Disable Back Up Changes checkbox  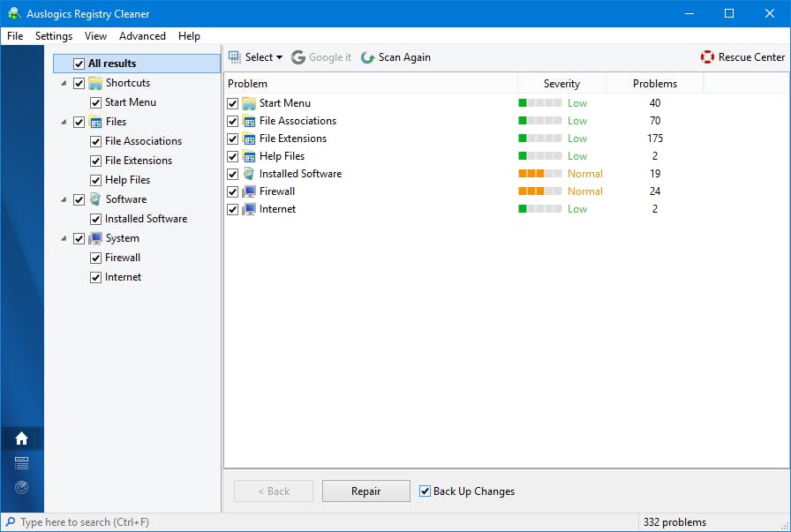coord(426,491)
